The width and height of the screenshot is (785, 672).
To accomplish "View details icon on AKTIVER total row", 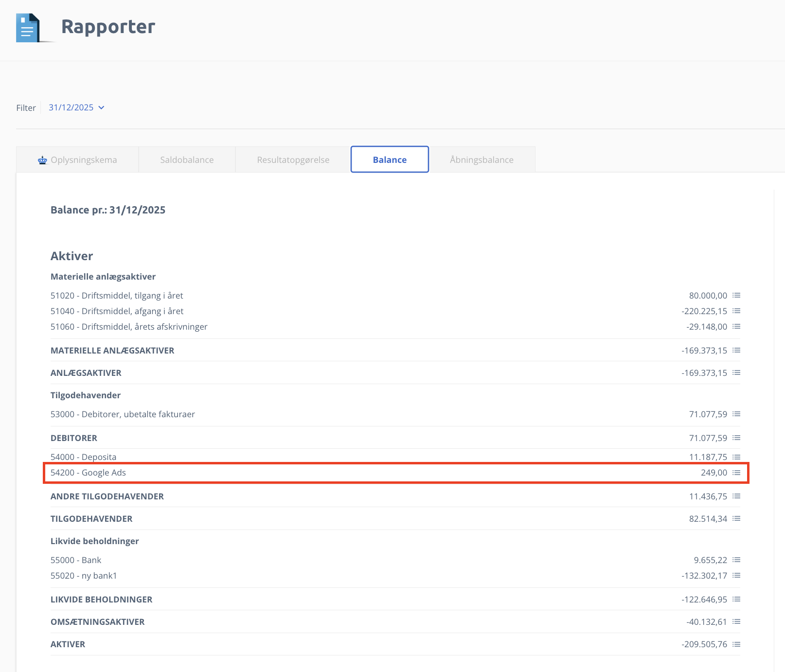I will tap(736, 644).
